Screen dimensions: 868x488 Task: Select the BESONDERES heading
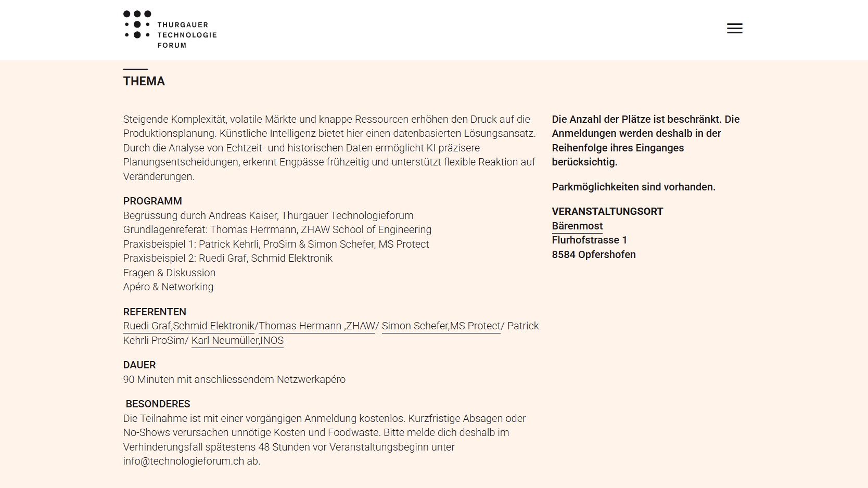pos(158,404)
